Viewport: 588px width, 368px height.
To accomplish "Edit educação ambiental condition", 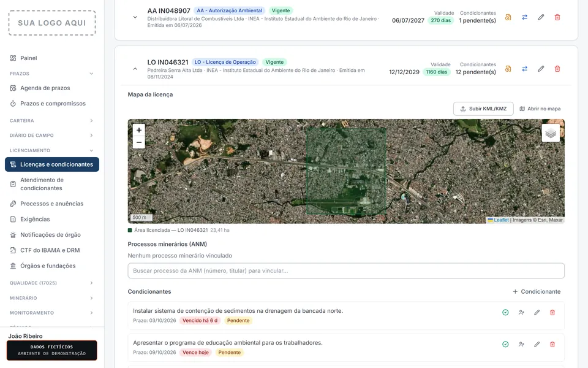I will click(x=537, y=344).
